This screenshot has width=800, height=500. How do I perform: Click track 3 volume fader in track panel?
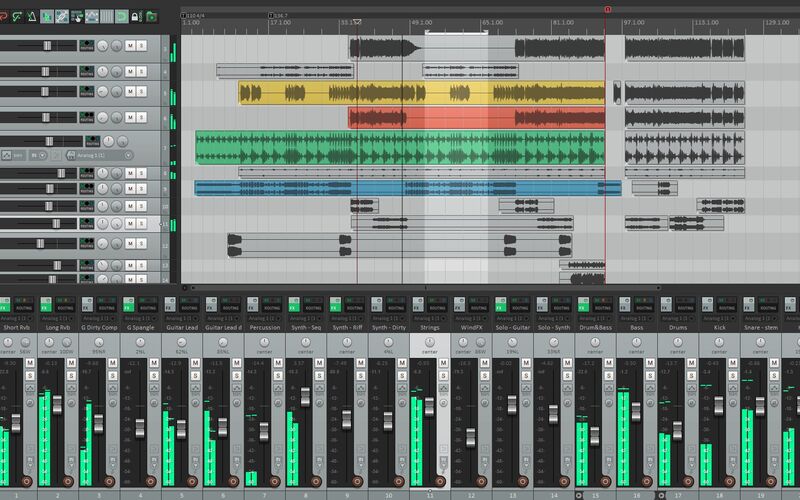point(47,46)
